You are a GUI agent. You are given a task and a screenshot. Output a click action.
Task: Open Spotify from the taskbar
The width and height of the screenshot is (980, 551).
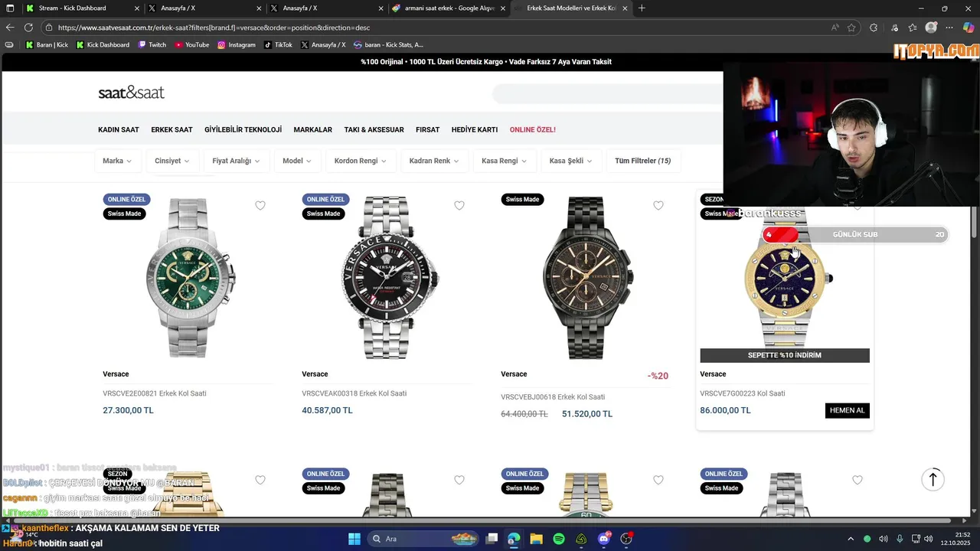coord(559,539)
